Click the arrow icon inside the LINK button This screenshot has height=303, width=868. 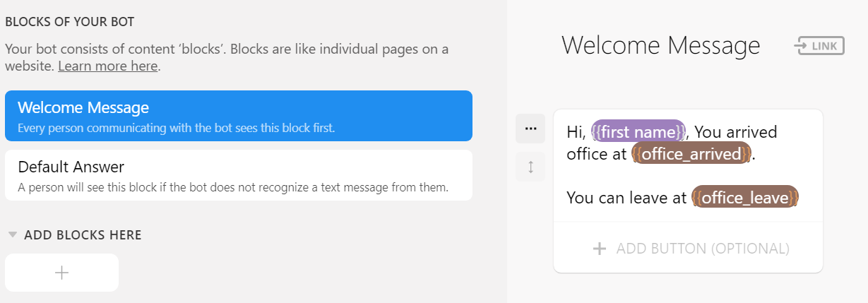pyautogui.click(x=802, y=47)
